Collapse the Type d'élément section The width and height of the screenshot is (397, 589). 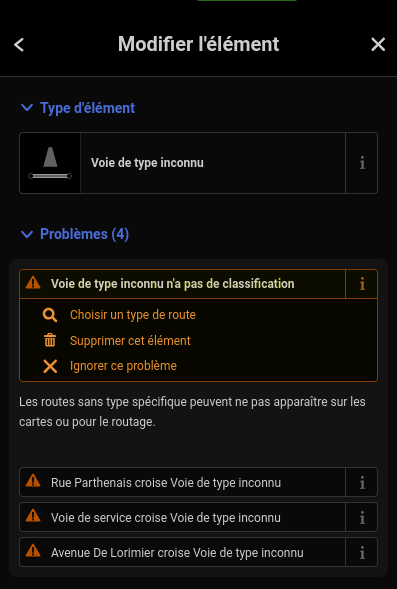pos(78,108)
